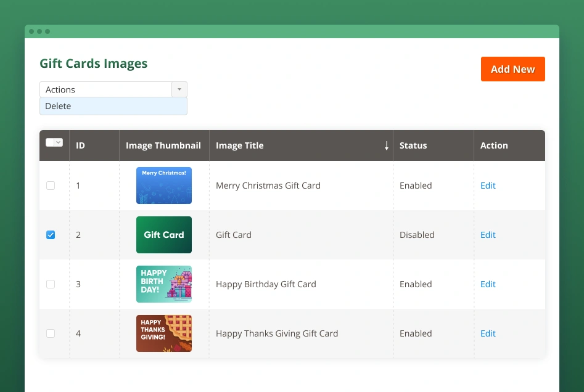The image size is (584, 392).
Task: Open the select-all dropdown in the table header
Action: (54, 142)
